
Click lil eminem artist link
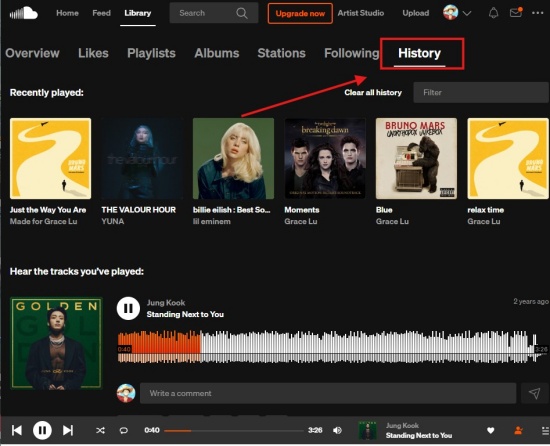point(212,221)
